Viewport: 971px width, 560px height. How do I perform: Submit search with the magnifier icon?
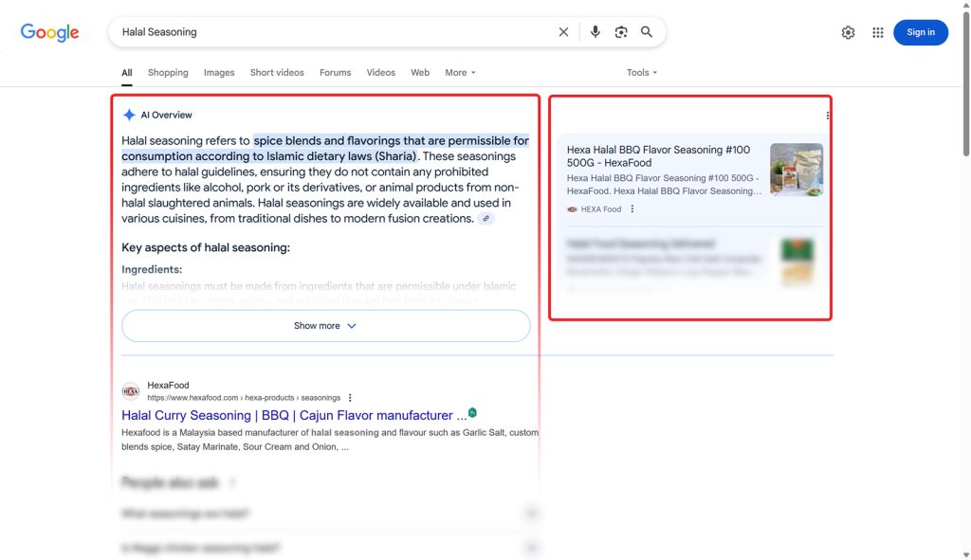(647, 32)
